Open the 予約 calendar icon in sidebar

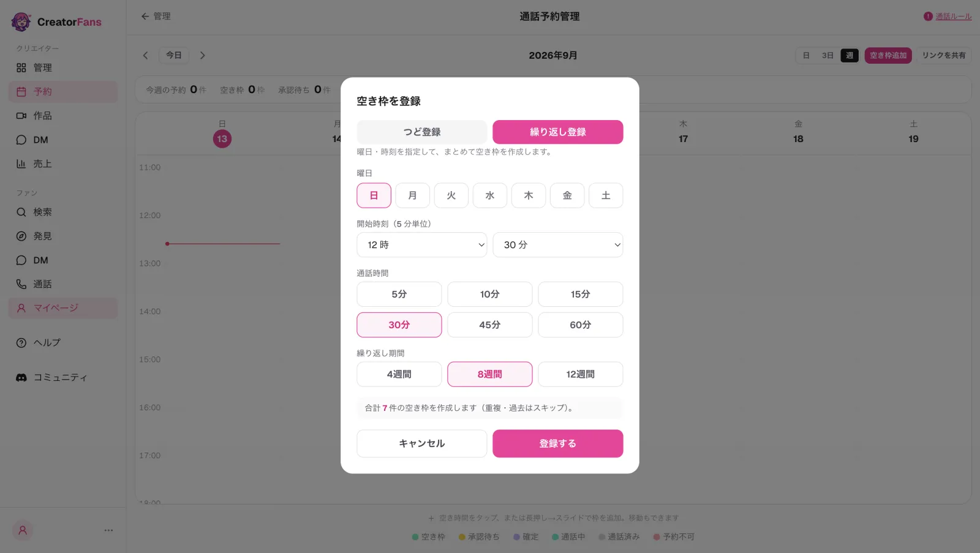click(21, 92)
